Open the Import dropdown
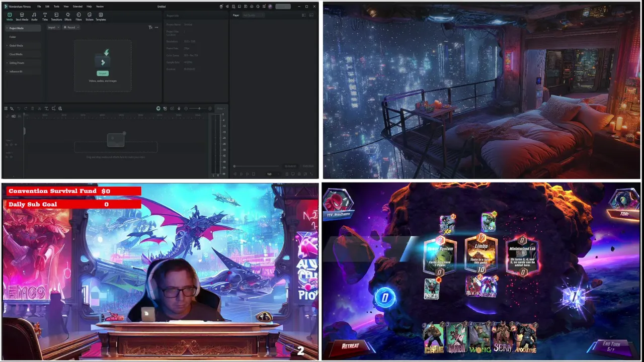 tap(53, 27)
